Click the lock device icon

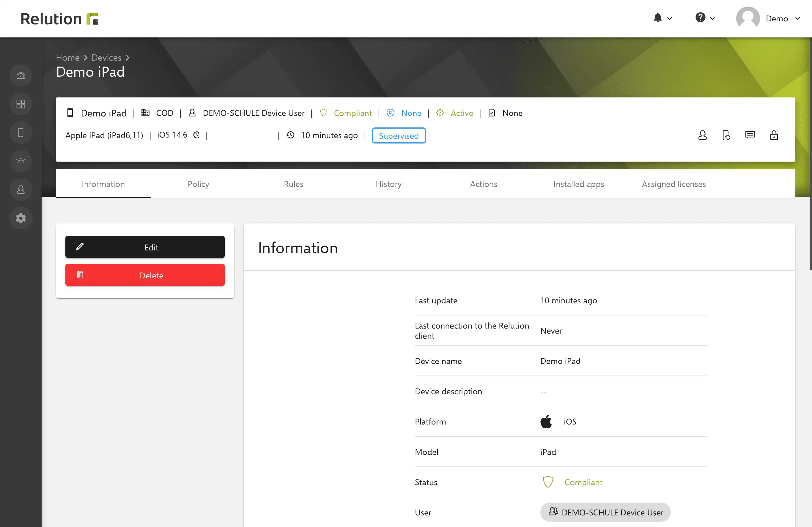pos(774,135)
